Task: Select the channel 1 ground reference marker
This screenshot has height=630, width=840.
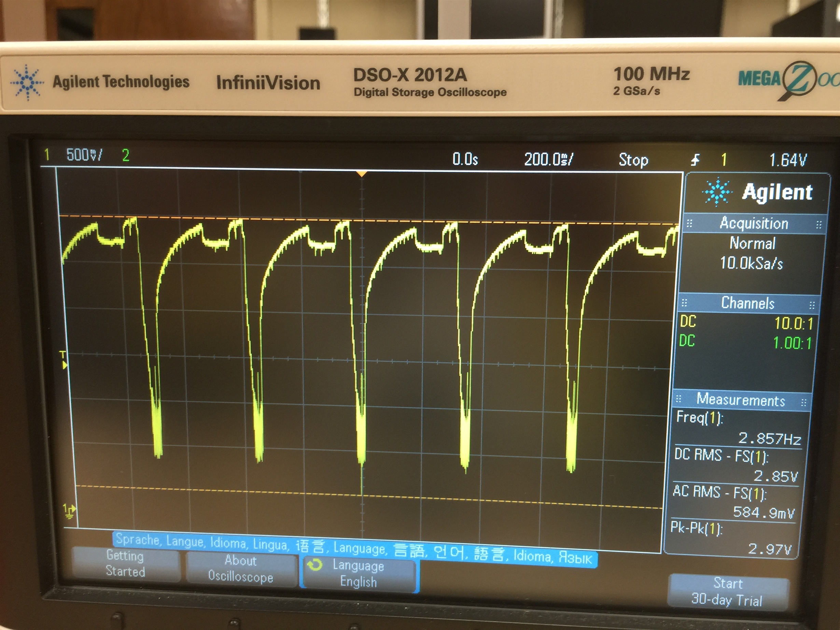Action: coord(69,510)
